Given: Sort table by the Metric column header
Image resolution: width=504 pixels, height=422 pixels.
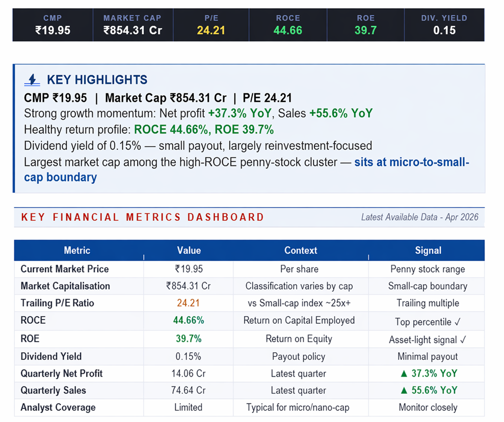Looking at the screenshot, I should tap(77, 250).
